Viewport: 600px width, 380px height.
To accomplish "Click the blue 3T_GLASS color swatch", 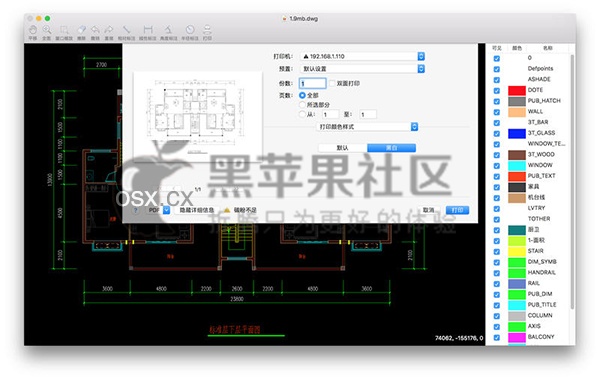I will (x=517, y=133).
